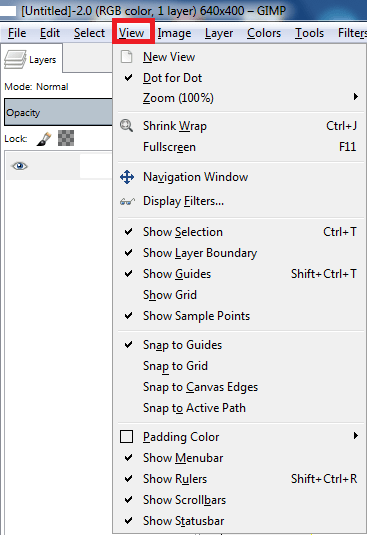Click the layer Opacity slider
Viewport: 367px width, 535px height.
(x=58, y=113)
